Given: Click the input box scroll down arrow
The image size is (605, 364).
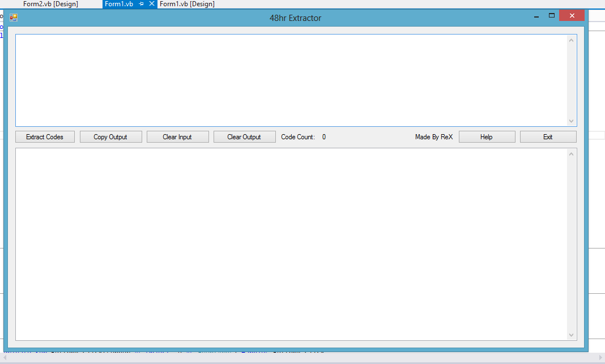Looking at the screenshot, I should pos(572,121).
